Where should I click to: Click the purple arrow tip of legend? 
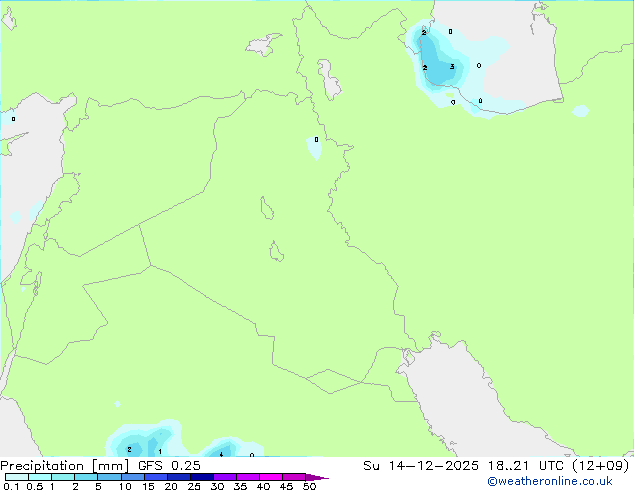click(317, 477)
